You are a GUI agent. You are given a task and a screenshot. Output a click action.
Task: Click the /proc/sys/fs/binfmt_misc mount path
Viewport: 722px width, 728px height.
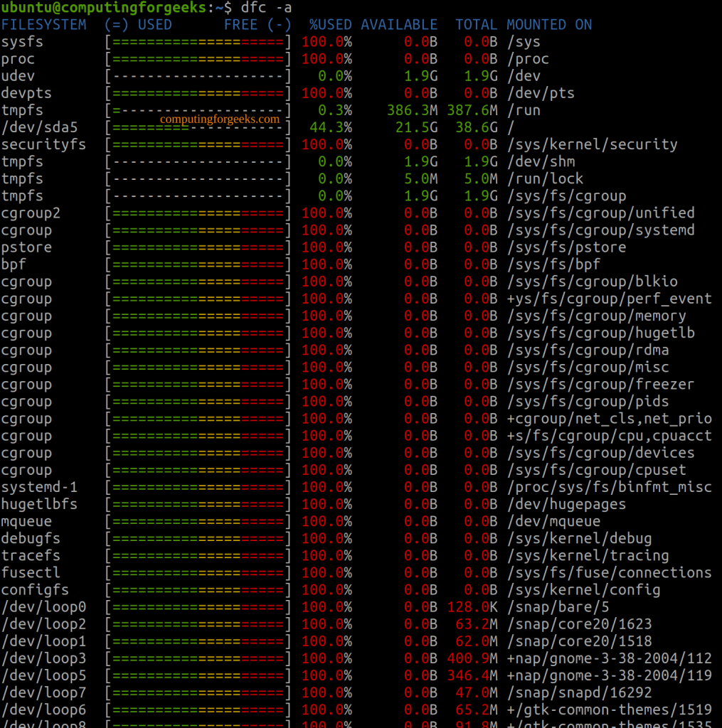pyautogui.click(x=609, y=487)
